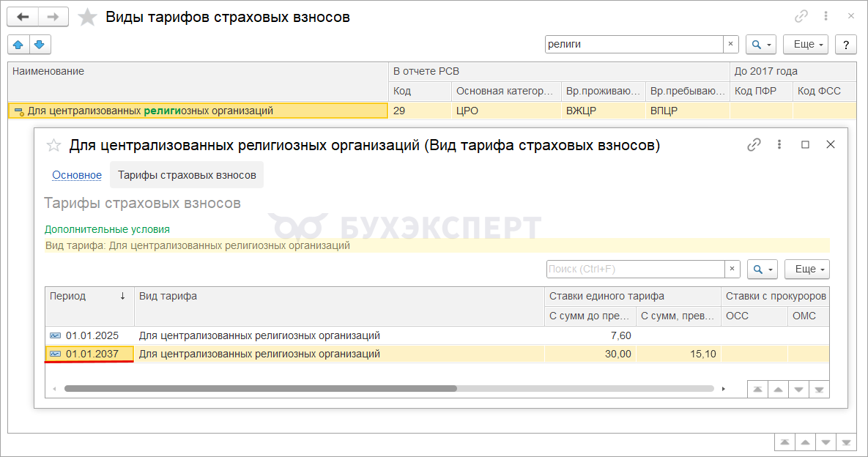
Task: Sort by 'Период' column header
Action: pos(89,306)
